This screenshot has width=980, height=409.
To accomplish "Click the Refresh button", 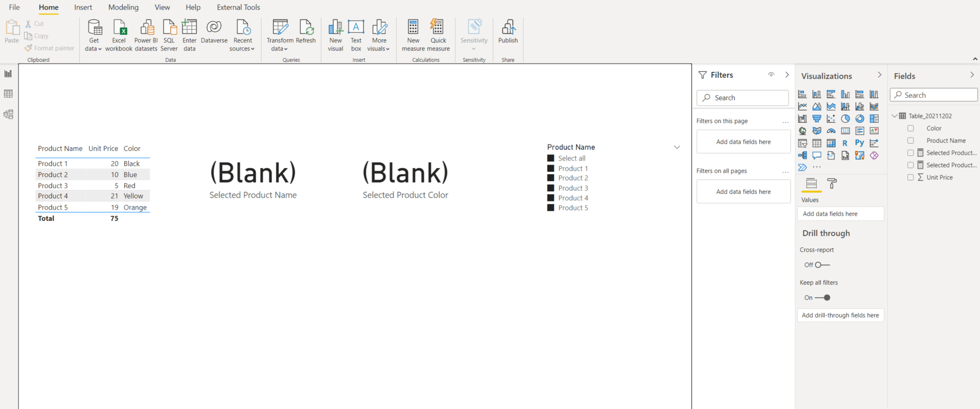I will (306, 32).
